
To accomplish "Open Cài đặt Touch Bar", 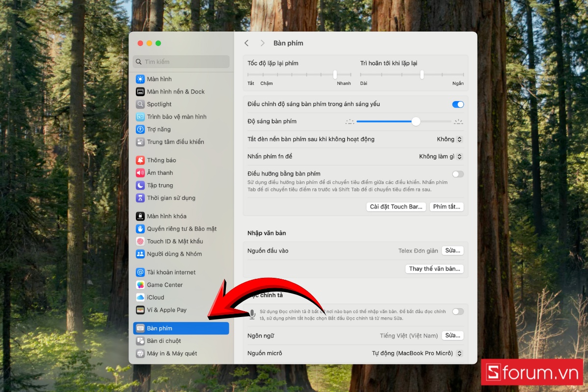I will click(x=396, y=206).
